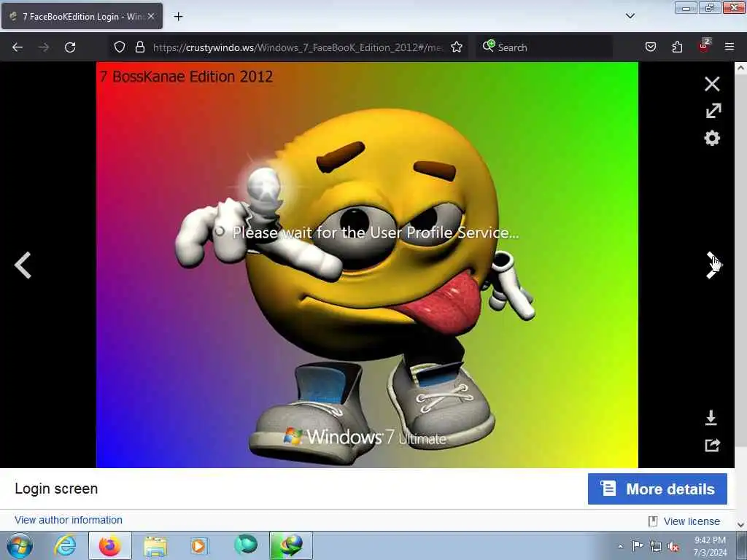View site security padlock info
Screen dimensions: 747x560
pos(139,47)
